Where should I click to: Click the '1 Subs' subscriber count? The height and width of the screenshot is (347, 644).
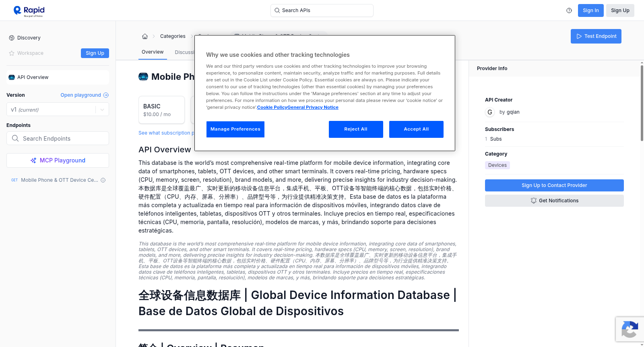(493, 139)
